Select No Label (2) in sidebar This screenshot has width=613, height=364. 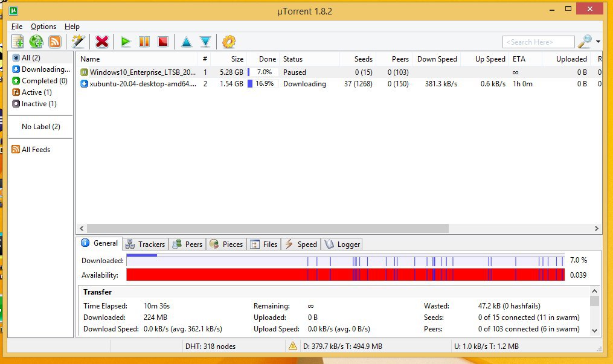click(x=40, y=127)
